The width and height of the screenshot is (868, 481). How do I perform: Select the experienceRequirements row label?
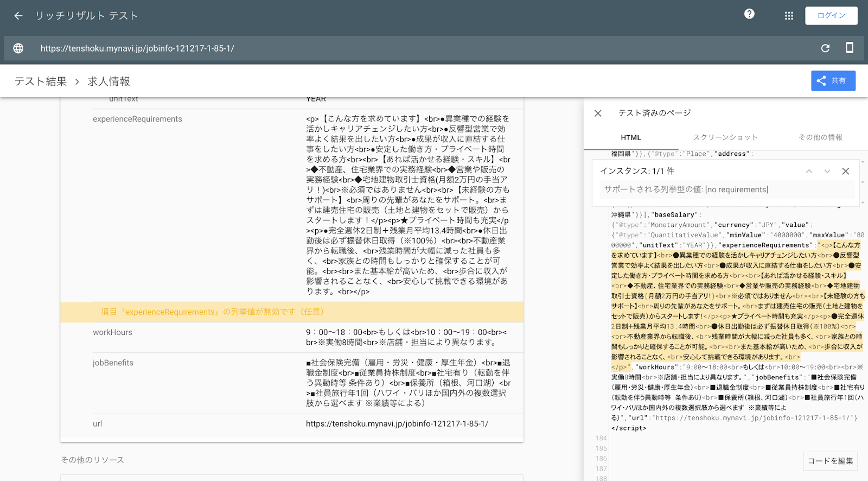[x=137, y=119]
